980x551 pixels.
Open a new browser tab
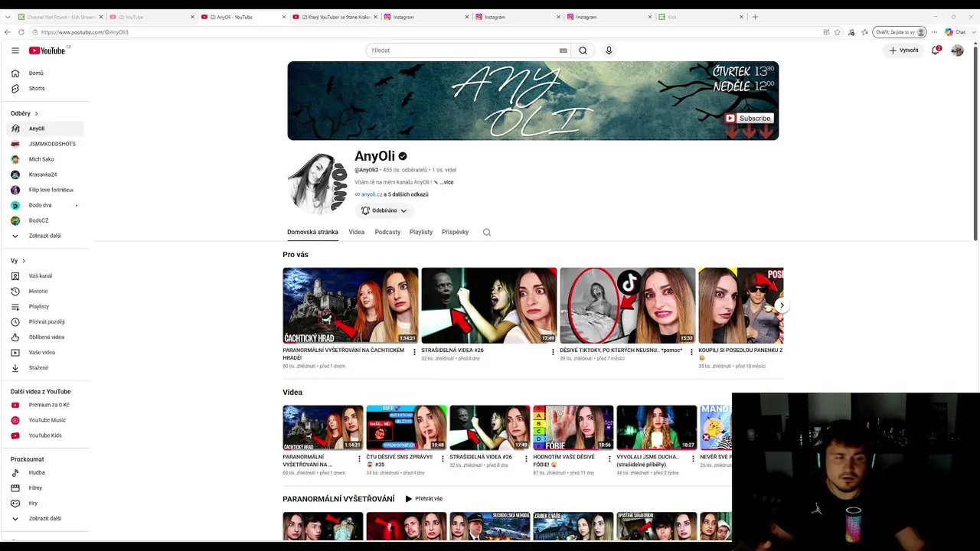click(755, 17)
